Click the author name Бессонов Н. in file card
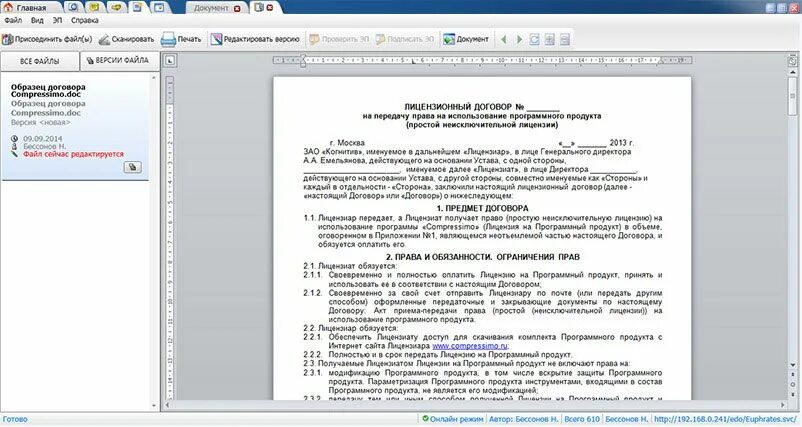The width and height of the screenshot is (802, 427). coord(44,146)
